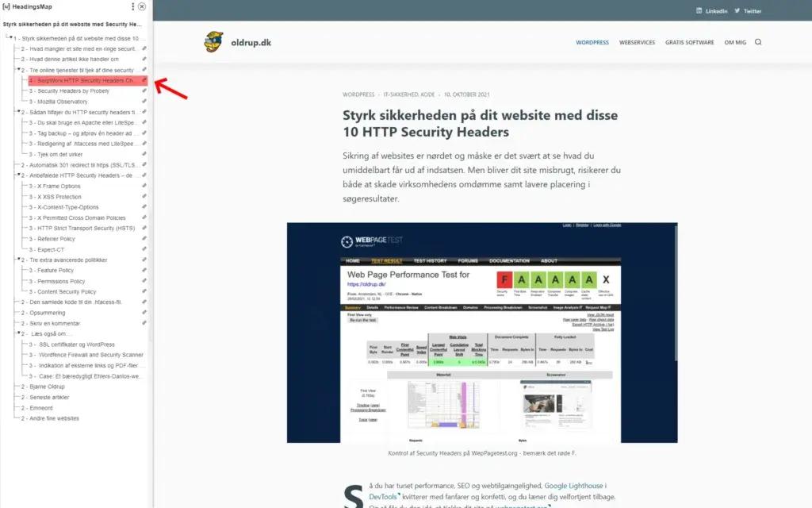Image resolution: width=812 pixels, height=508 pixels.
Task: Jump to Tag backup heading
Action: tap(83, 133)
